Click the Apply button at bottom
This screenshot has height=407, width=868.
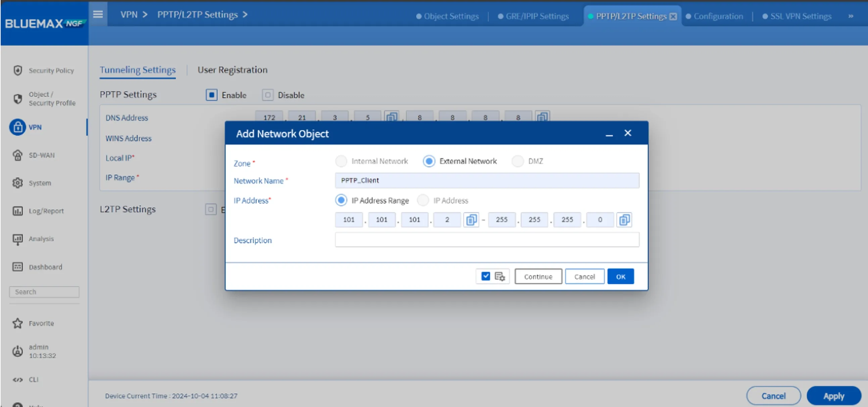click(833, 396)
